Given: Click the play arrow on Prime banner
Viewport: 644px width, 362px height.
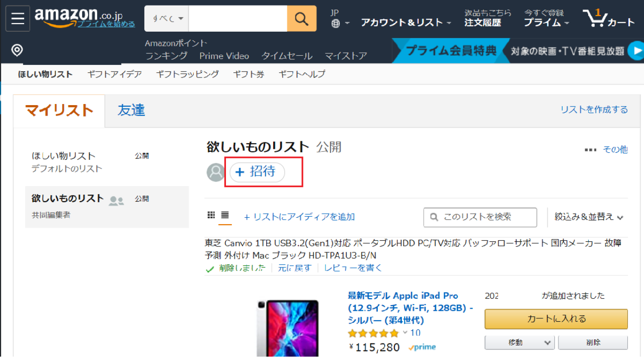Looking at the screenshot, I should click(x=637, y=51).
